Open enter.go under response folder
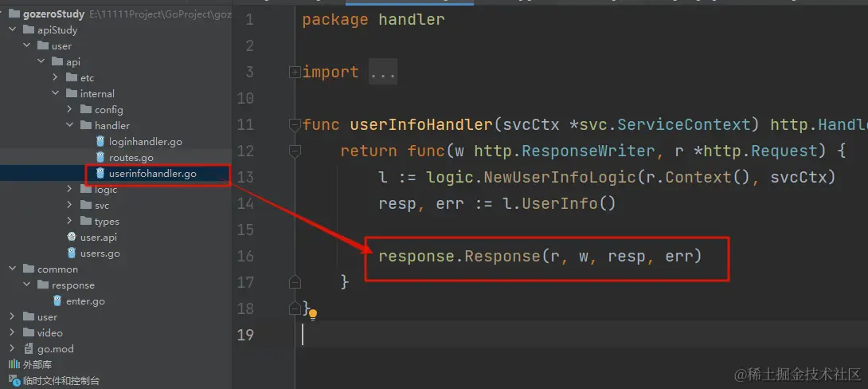The height and width of the screenshot is (389, 868). [x=85, y=301]
